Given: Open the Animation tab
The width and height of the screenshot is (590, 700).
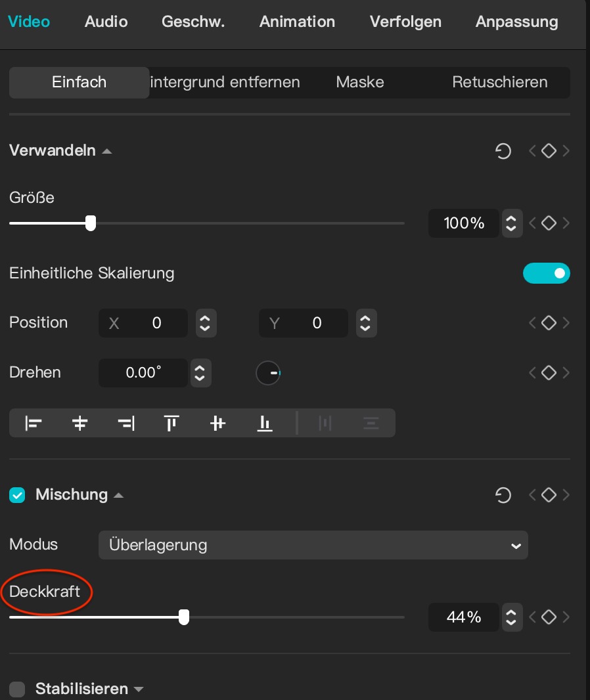Looking at the screenshot, I should [297, 22].
